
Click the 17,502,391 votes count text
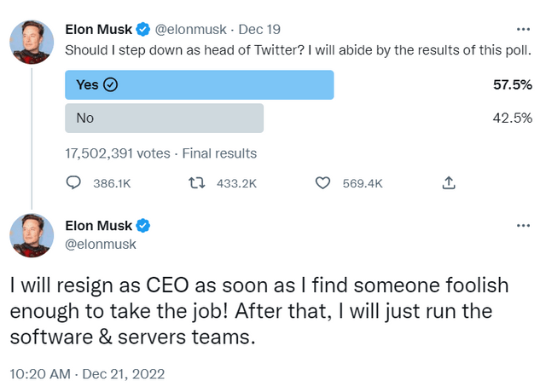tap(118, 154)
